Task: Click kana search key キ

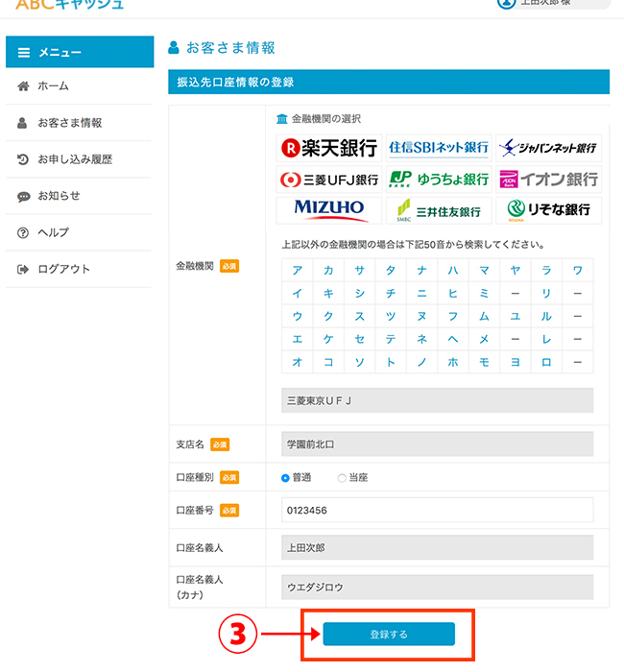Action: pyautogui.click(x=328, y=293)
